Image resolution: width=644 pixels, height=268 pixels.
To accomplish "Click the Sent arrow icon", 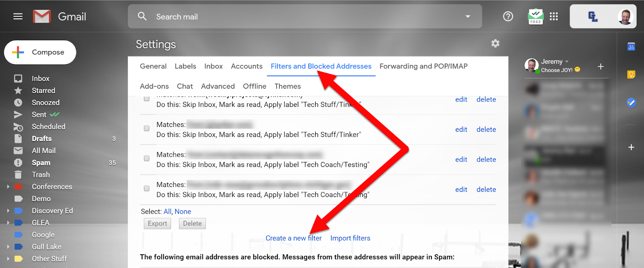I will point(18,114).
